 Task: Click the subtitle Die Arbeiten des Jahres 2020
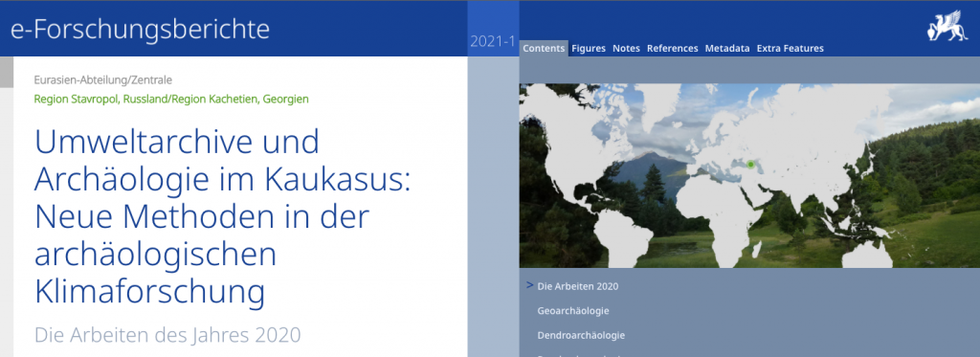pyautogui.click(x=167, y=334)
